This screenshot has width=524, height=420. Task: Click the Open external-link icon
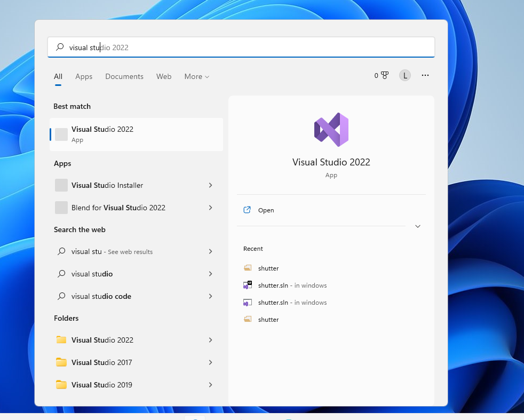(x=247, y=210)
